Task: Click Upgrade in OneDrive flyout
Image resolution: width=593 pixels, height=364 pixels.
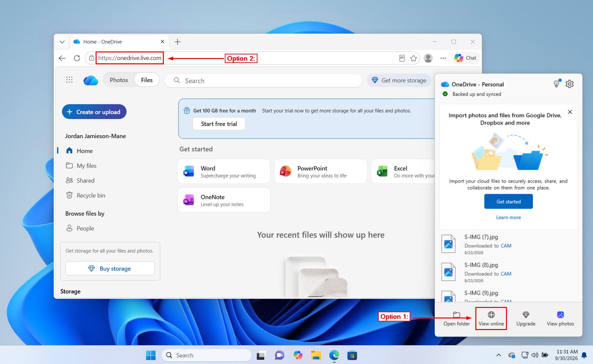Action: tap(526, 319)
